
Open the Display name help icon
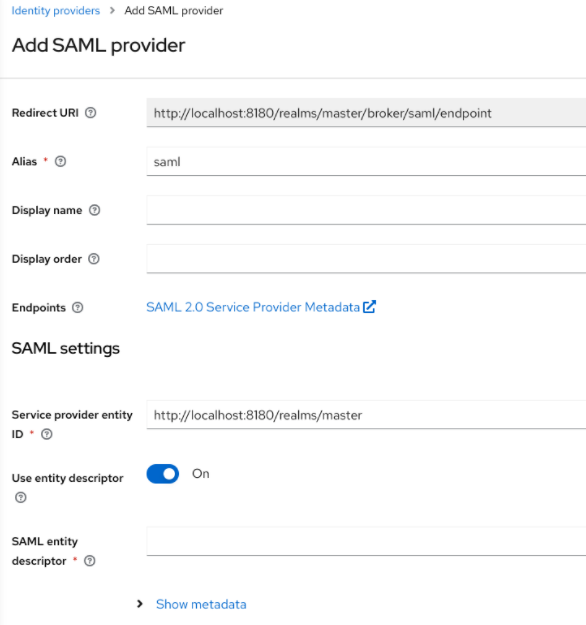[x=94, y=210]
